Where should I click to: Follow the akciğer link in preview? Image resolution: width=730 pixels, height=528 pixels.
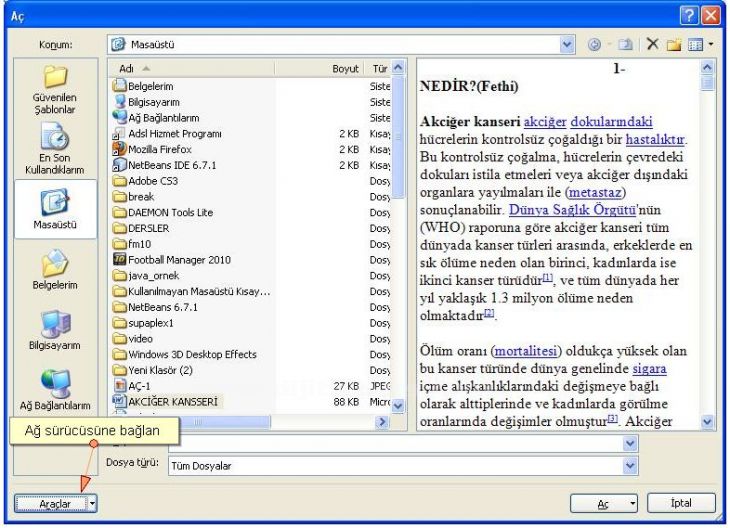point(545,122)
